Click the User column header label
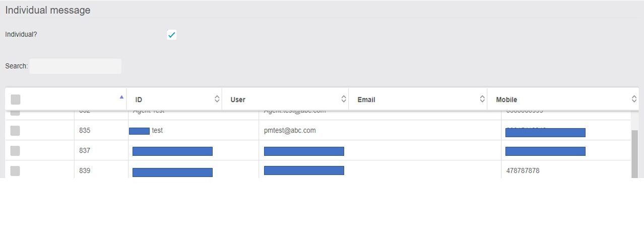Image resolution: width=644 pixels, height=232 pixels. coord(238,100)
